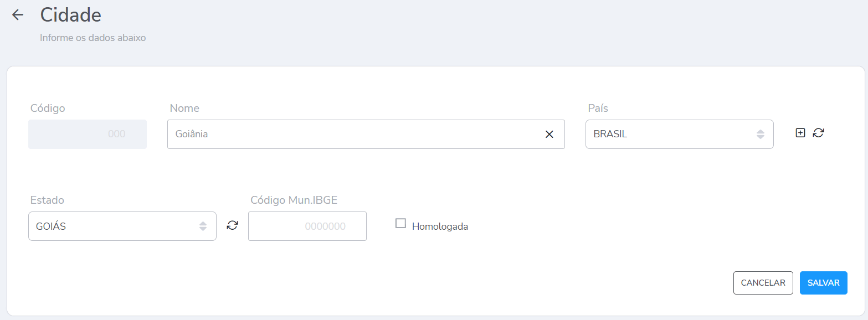The height and width of the screenshot is (320, 868).
Task: Clear the Nome field with the X icon
Action: [549, 134]
